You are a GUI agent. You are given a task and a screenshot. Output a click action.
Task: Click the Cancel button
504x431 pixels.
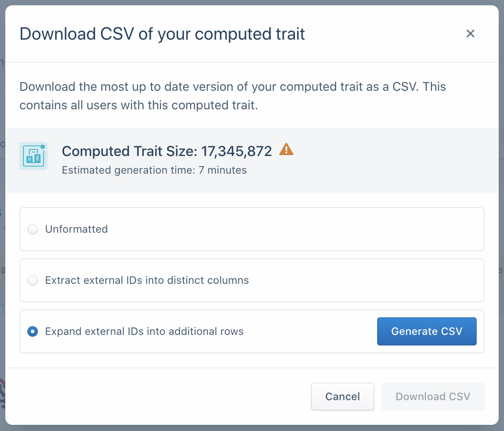coord(342,397)
